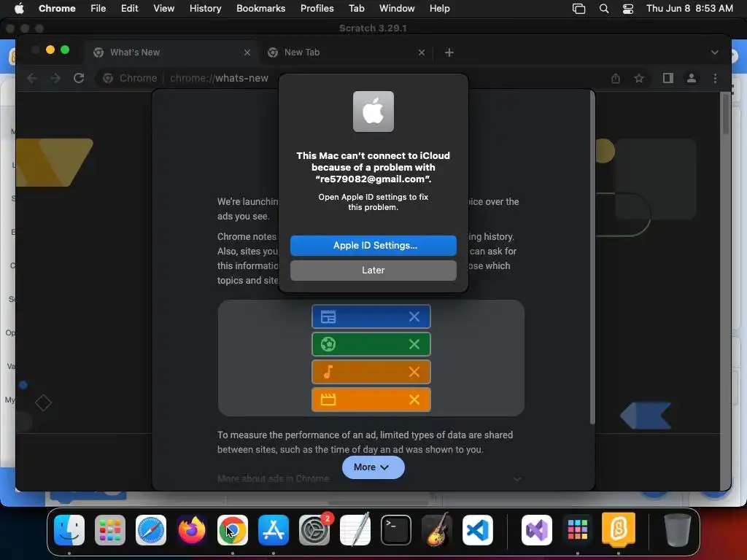Open colorful grid app in the Dock
747x560 pixels.
(578, 530)
